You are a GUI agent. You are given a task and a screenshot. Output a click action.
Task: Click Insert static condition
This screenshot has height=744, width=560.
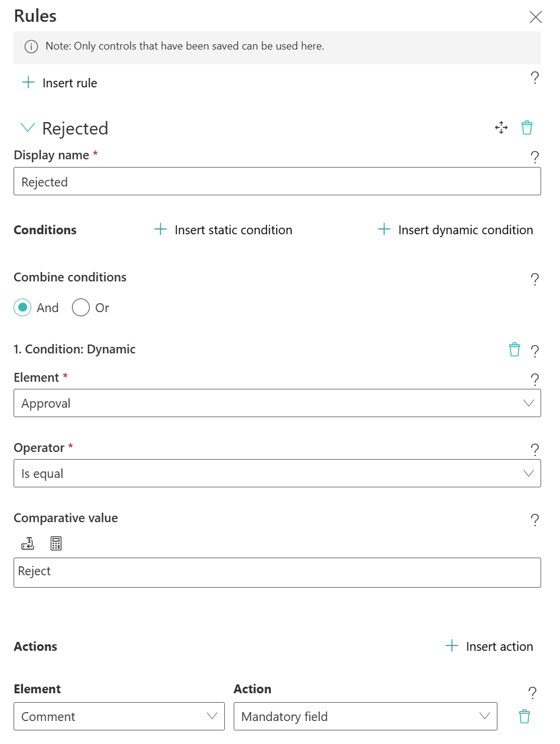[223, 230]
